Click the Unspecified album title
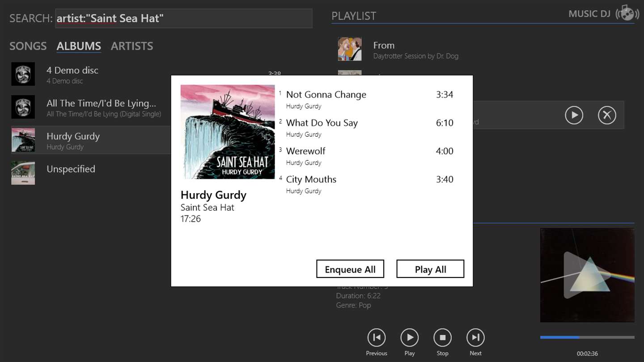The height and width of the screenshot is (362, 644). [x=71, y=169]
